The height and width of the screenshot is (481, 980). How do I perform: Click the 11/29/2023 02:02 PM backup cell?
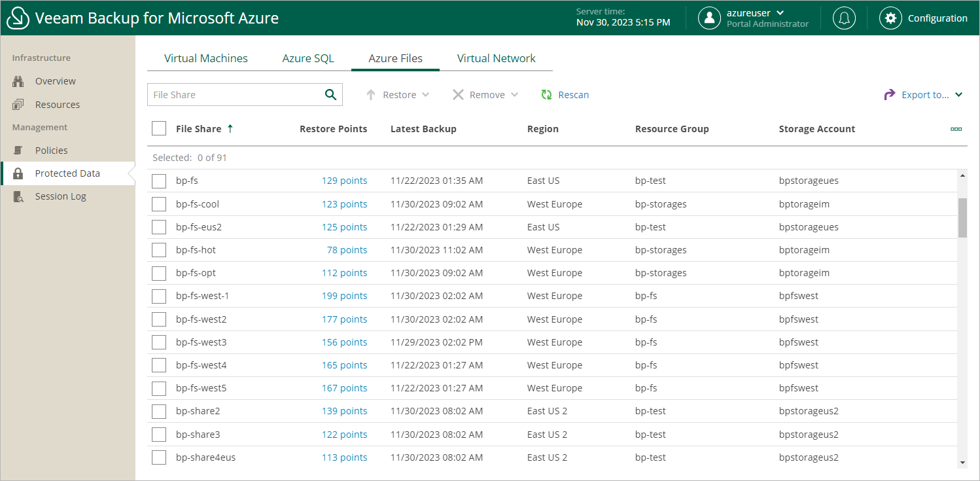click(x=437, y=342)
